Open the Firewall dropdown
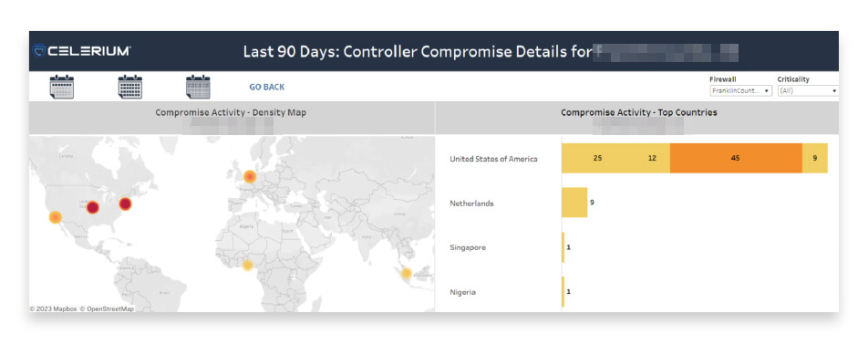868x345 pixels. tap(740, 91)
